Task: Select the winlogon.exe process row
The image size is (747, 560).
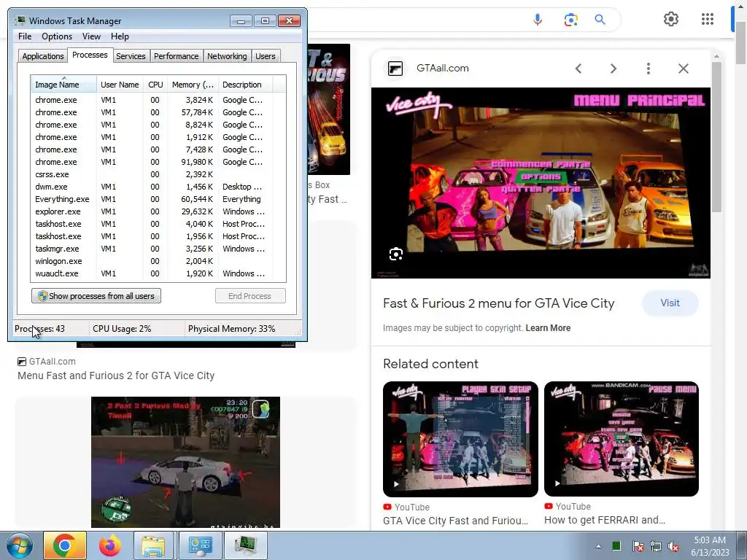Action: point(158,261)
